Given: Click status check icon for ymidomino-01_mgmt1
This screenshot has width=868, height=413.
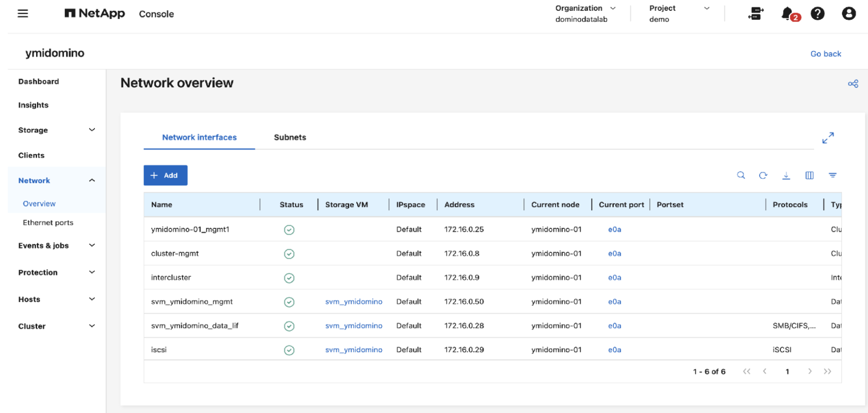Looking at the screenshot, I should (289, 230).
